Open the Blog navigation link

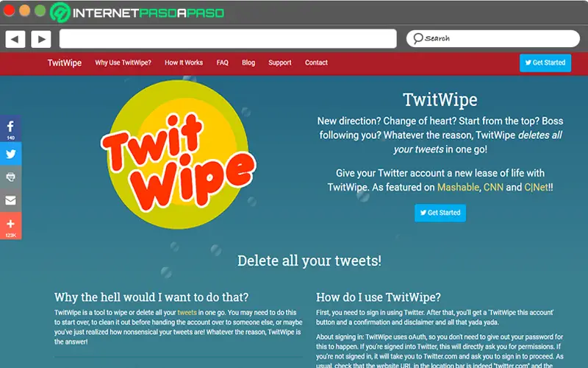pos(248,63)
